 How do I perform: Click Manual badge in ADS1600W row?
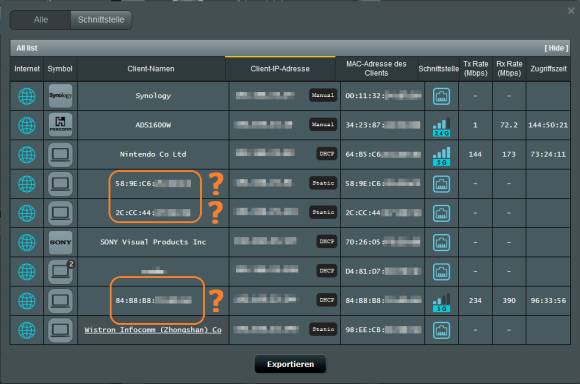point(323,125)
